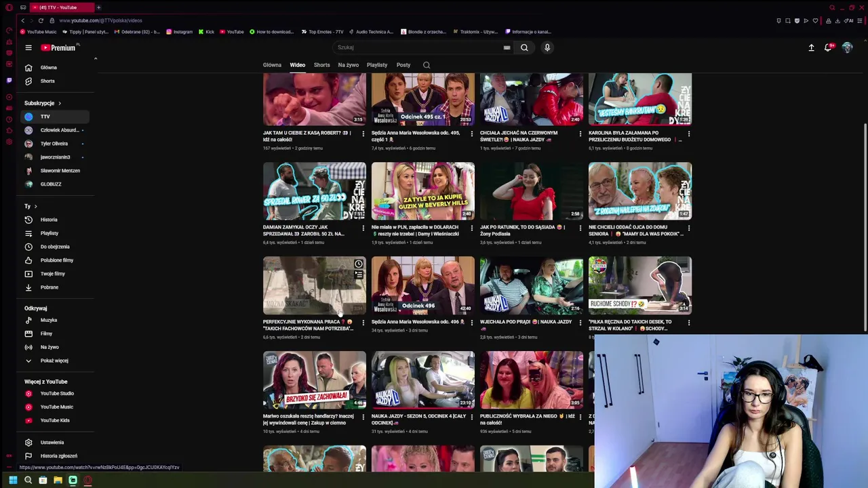Open YouTube Studio
This screenshot has width=868, height=488.
56,393
